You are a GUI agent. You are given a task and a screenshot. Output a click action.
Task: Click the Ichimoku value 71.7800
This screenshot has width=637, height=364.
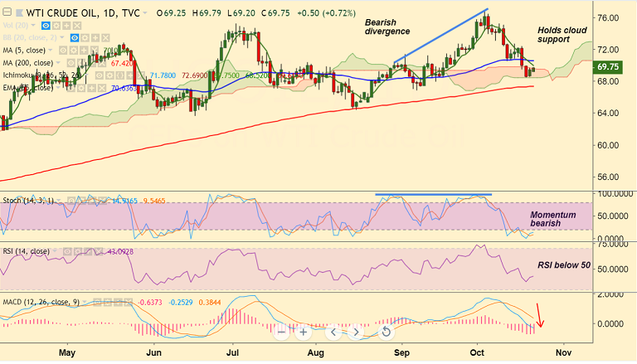(163, 75)
